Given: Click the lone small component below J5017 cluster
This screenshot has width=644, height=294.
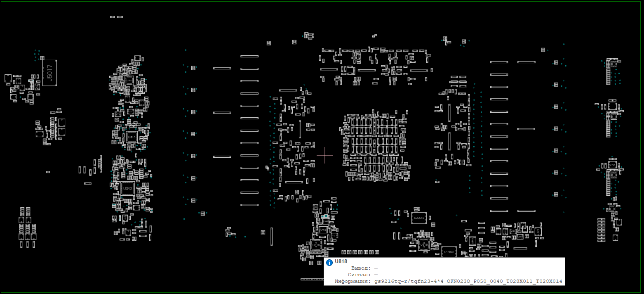Looking at the screenshot, I should [48, 172].
